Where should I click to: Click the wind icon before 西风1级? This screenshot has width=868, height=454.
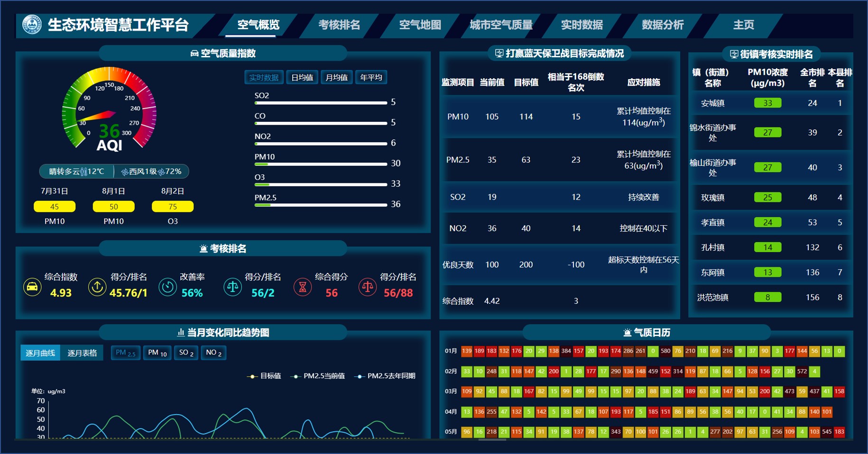point(125,172)
